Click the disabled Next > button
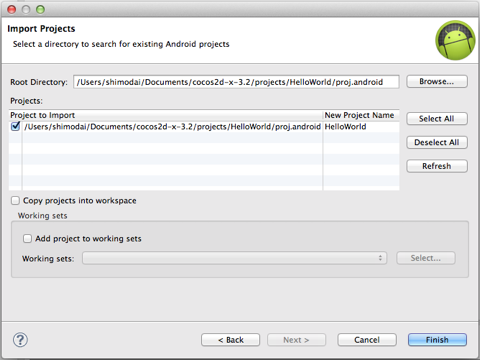480x360 pixels. pos(296,340)
